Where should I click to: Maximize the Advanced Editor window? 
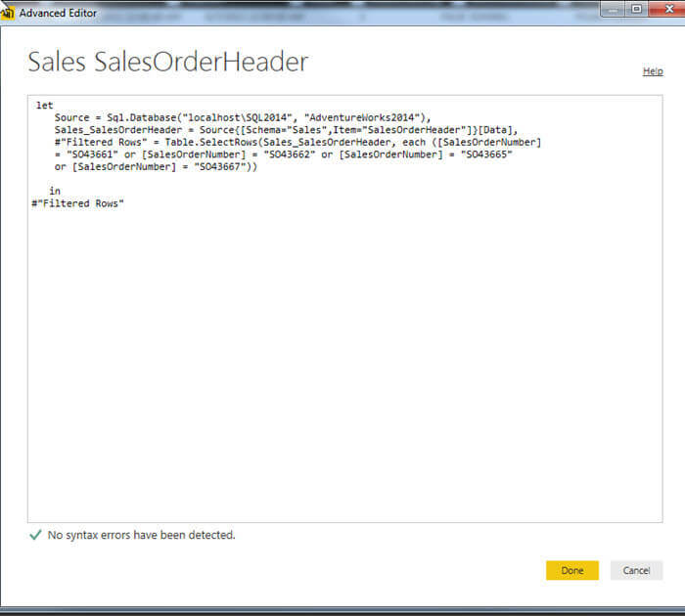point(636,9)
